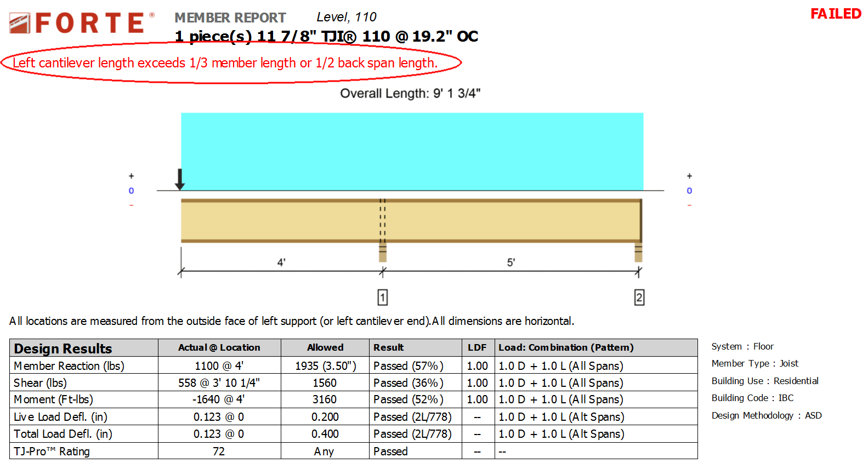
Task: Click the Passed (36%) result
Action: click(x=409, y=383)
